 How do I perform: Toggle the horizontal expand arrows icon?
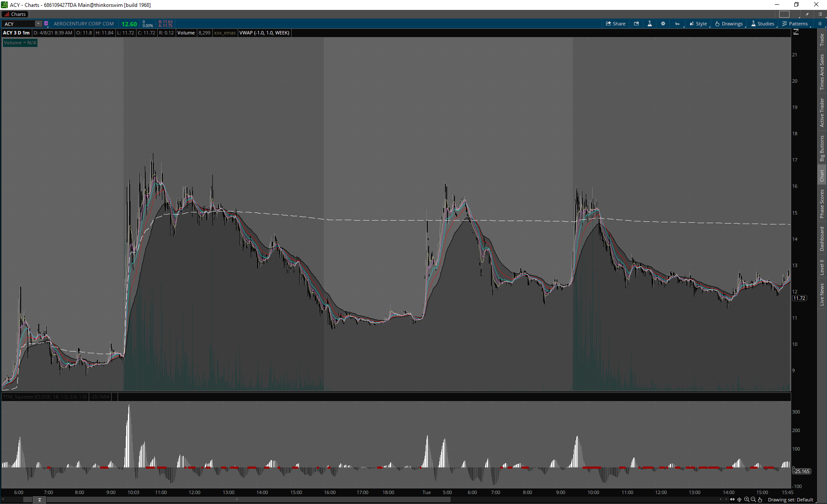732,500
